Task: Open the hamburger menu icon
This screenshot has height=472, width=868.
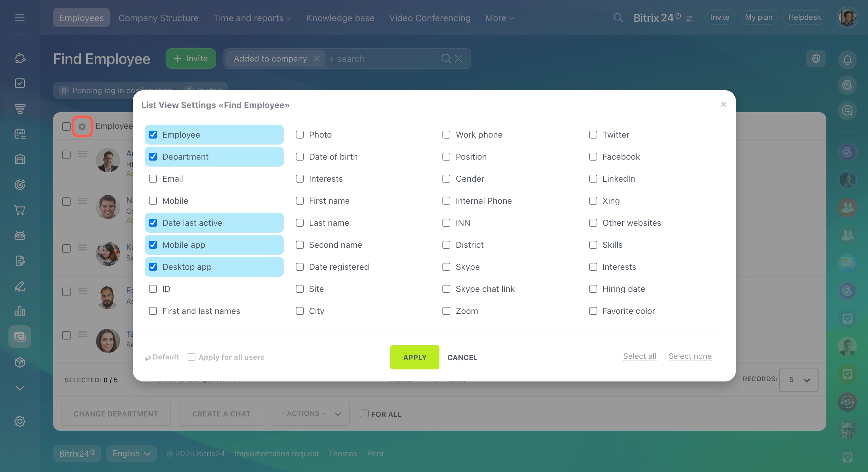Action: coord(20,18)
